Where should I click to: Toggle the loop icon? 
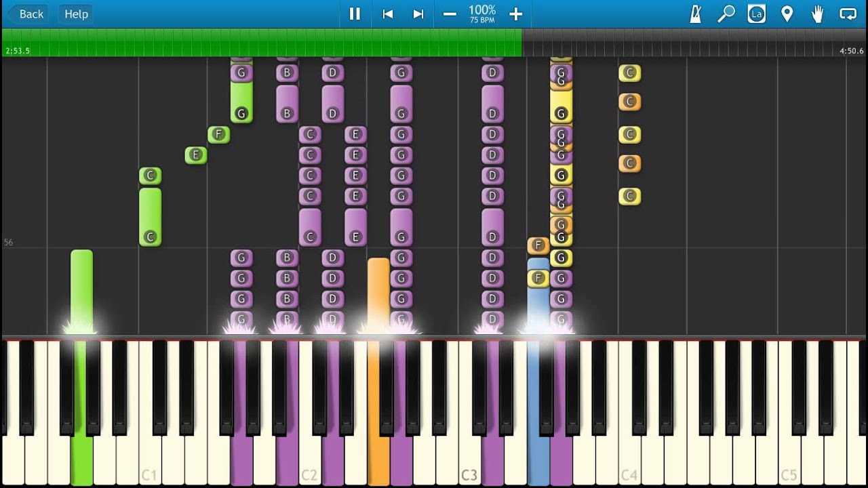848,14
